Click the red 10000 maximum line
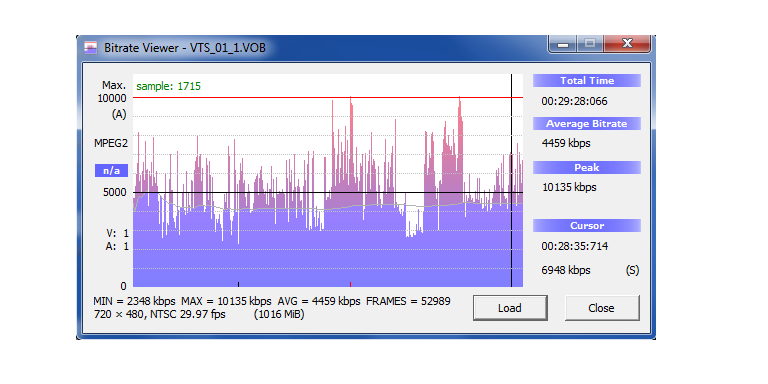The height and width of the screenshot is (384, 768). (328, 97)
